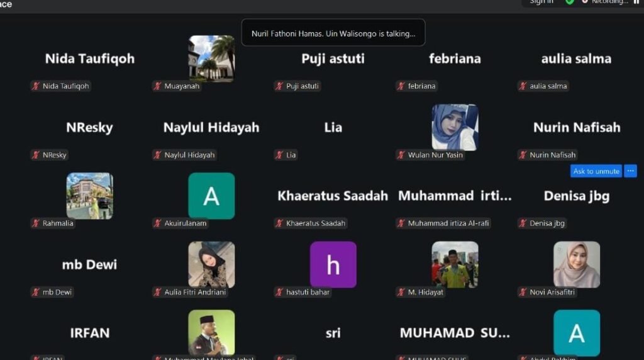Select Wulan Nur Yasin's profile photo
Image resolution: width=644 pixels, height=360 pixels.
click(455, 127)
